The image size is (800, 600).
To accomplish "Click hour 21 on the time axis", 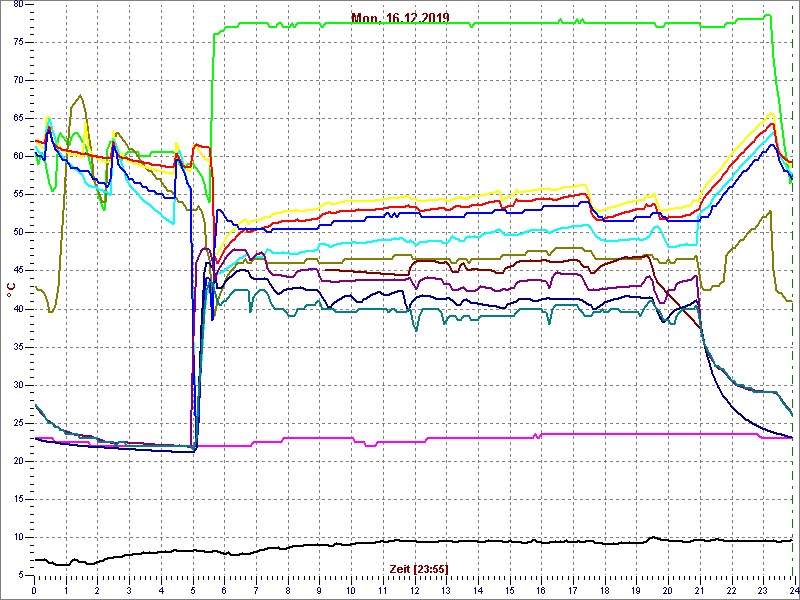I will (x=699, y=590).
